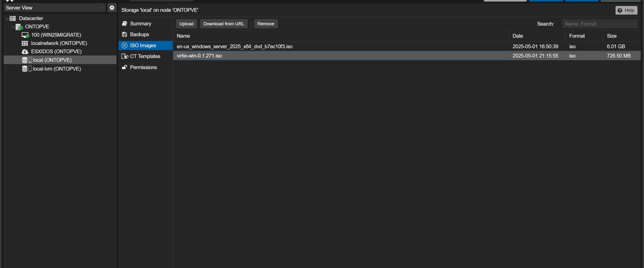Viewport: 644px width, 268px height.
Task: Focus the Name, Format search field
Action: pyautogui.click(x=600, y=24)
